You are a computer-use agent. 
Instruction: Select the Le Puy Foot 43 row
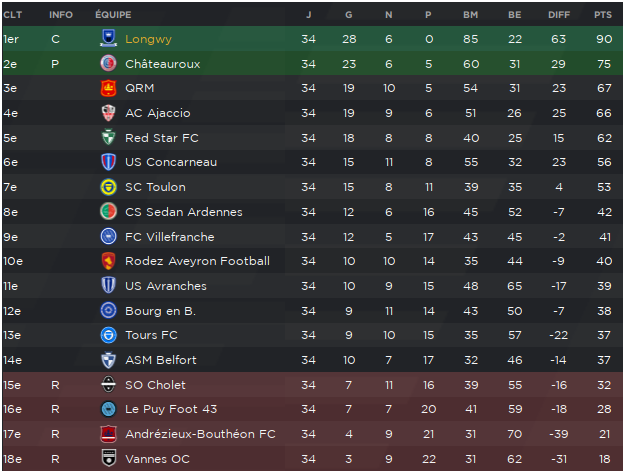313,409
